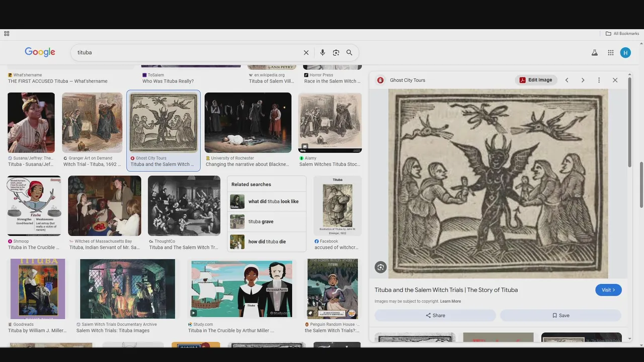
Task: Open Ghost City Tours source link in preview
Action: tap(408, 80)
